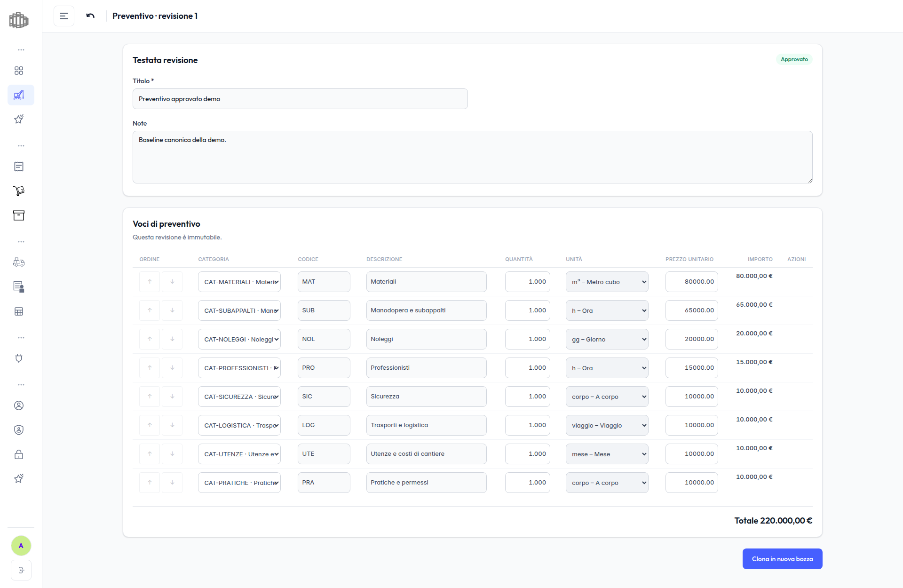The height and width of the screenshot is (588, 903).
Task: Click the Preventivo · revisione 1 title
Action: point(155,16)
